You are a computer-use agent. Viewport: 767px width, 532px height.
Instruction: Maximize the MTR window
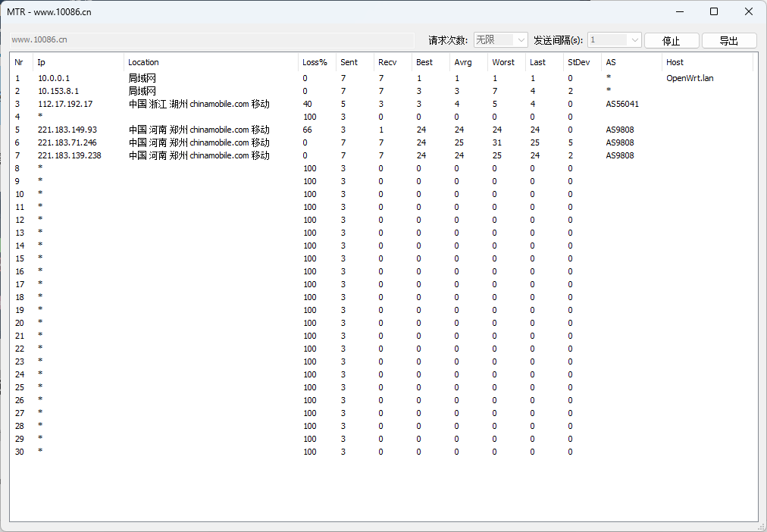(x=713, y=11)
